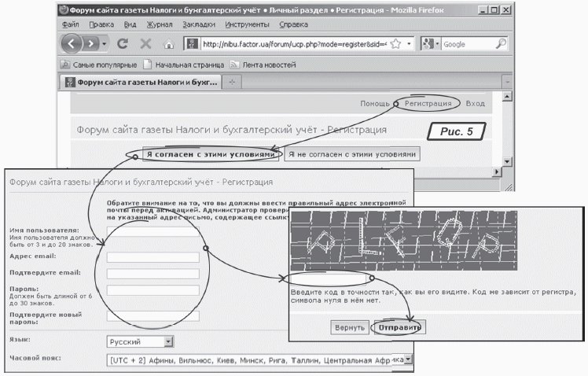The image size is (588, 376).
Task: Go to the Home page icon
Action: point(167,44)
